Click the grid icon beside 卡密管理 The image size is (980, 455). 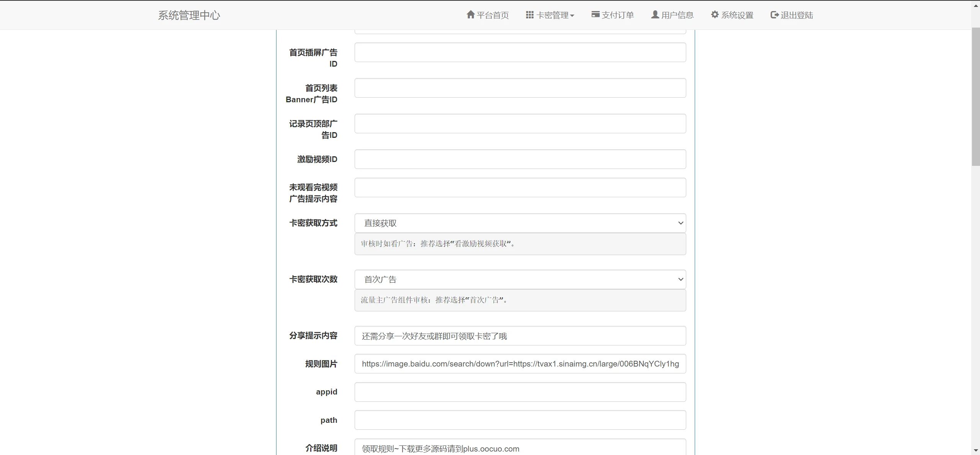530,15
